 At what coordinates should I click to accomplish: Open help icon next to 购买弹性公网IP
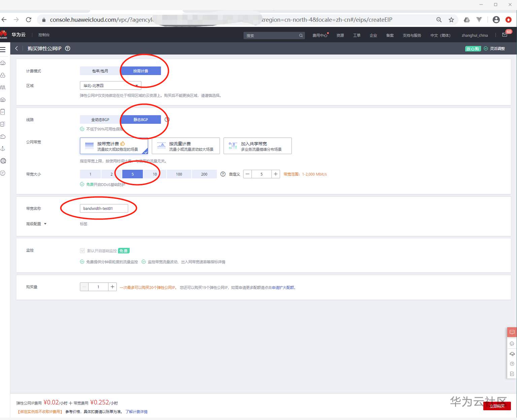(x=68, y=48)
